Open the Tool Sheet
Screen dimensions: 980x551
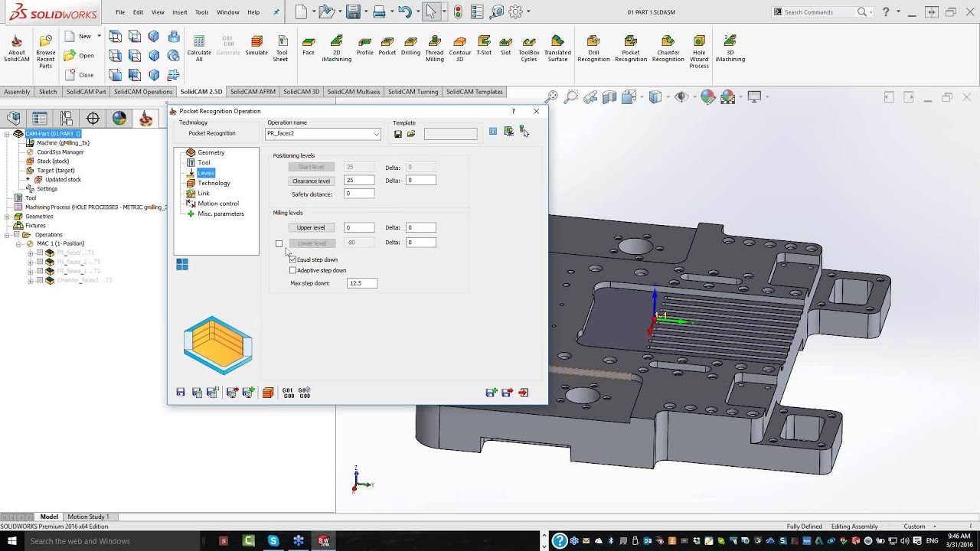click(282, 48)
